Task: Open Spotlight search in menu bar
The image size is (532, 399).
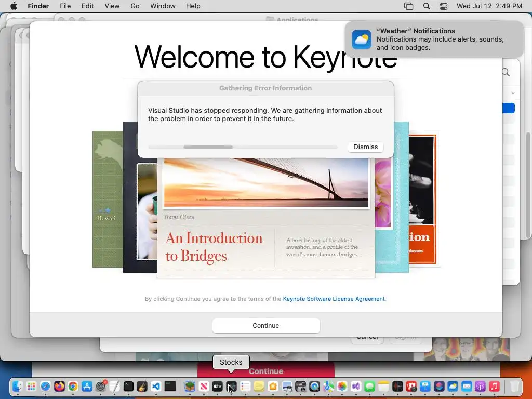Action: [x=427, y=6]
